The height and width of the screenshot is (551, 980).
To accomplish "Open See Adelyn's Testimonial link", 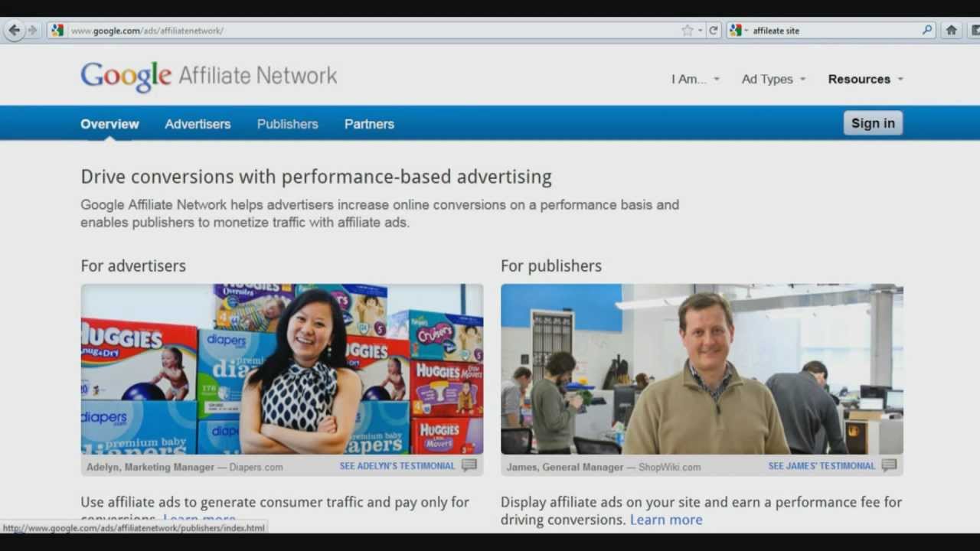I will click(397, 465).
